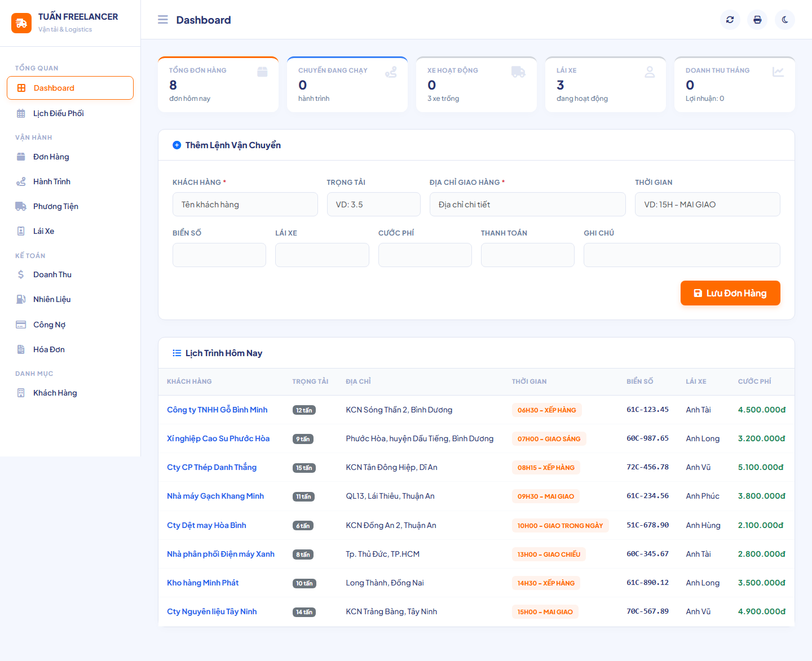Screen dimensions: 812x661
Task: Click the Phương Tiện truck icon
Action: pos(21,206)
